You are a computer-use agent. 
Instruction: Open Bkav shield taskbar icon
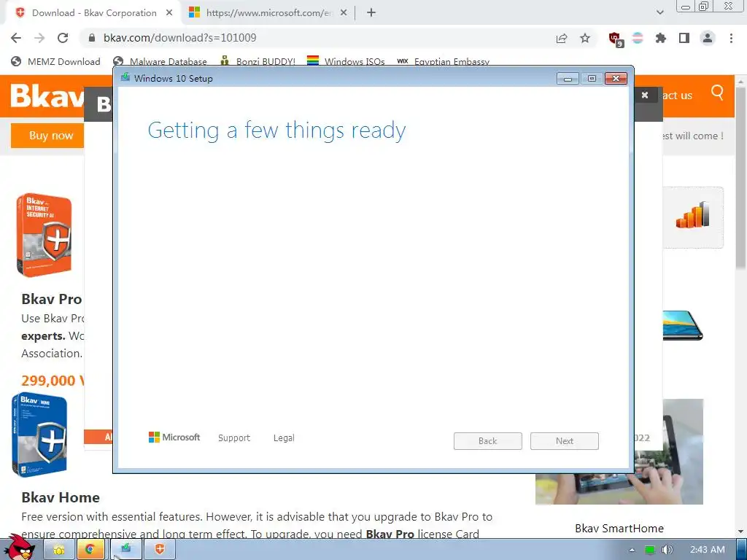160,550
